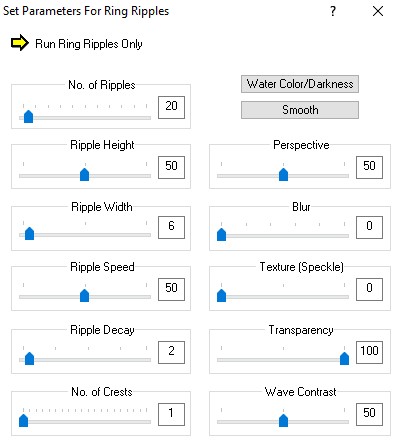Viewport: 396px width, 442px height.
Task: Click the Ripple Decay slider handle
Action: (30, 358)
